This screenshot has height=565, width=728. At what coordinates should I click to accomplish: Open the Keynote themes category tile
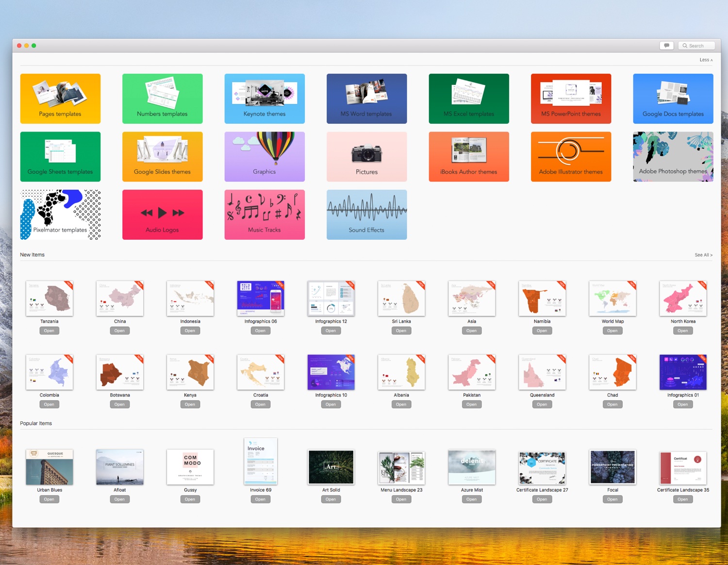pyautogui.click(x=265, y=99)
